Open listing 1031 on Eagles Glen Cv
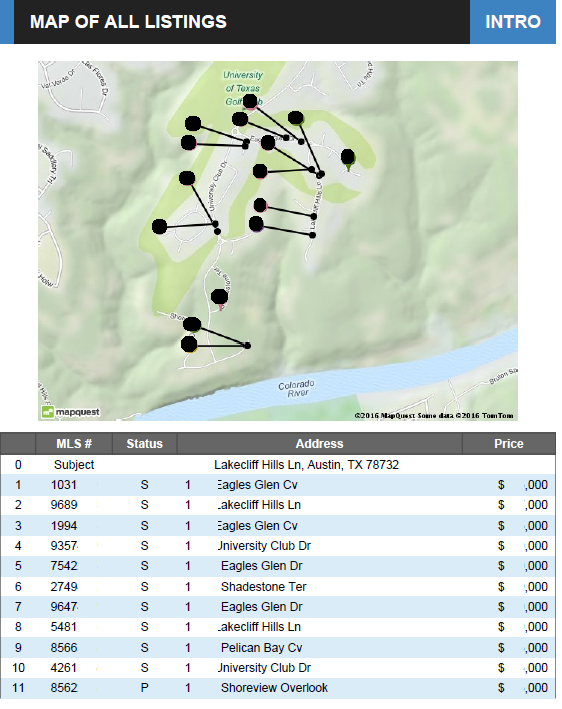Screen dimensions: 562x709 click(x=278, y=485)
